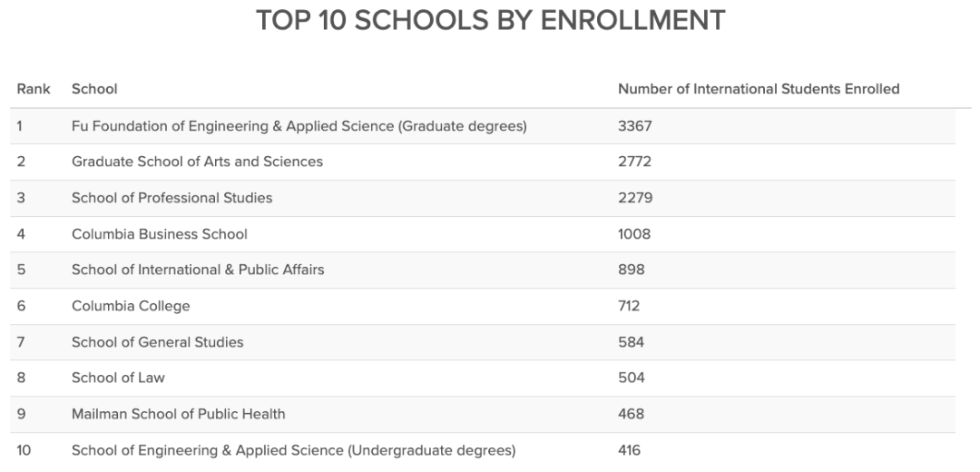Click the Number of International Students Enrolled header
Screen dimensions: 980x472
[759, 89]
